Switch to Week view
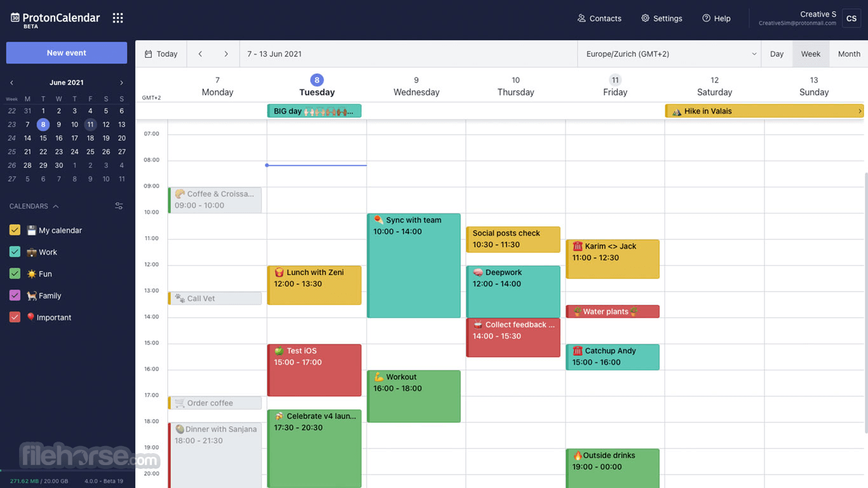Screen dimensions: 868x488 [811, 54]
